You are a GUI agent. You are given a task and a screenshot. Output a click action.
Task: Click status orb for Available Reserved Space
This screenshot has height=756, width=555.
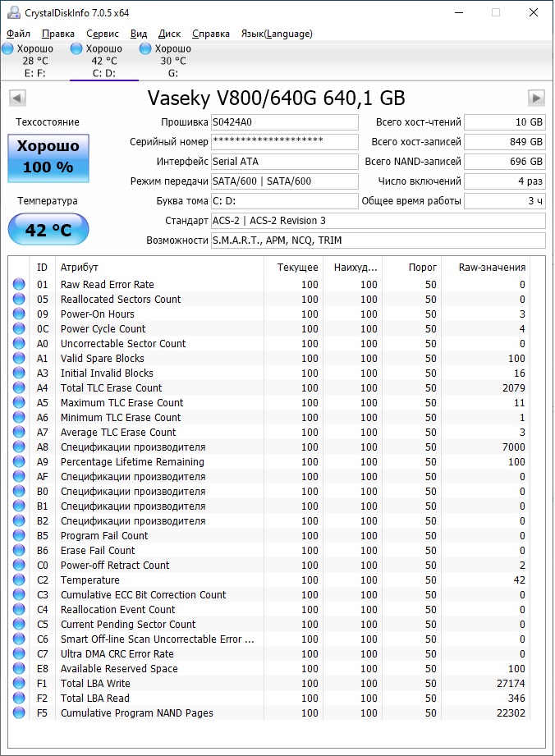(19, 668)
